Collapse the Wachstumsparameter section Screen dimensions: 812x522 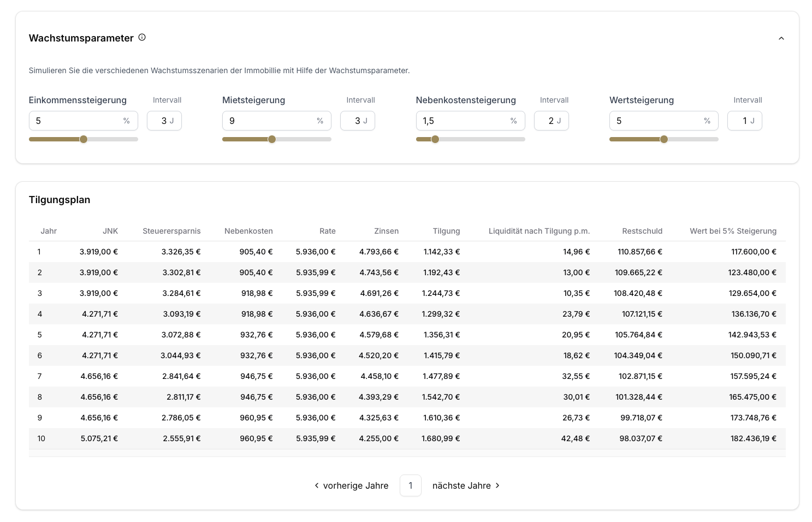[x=781, y=38]
